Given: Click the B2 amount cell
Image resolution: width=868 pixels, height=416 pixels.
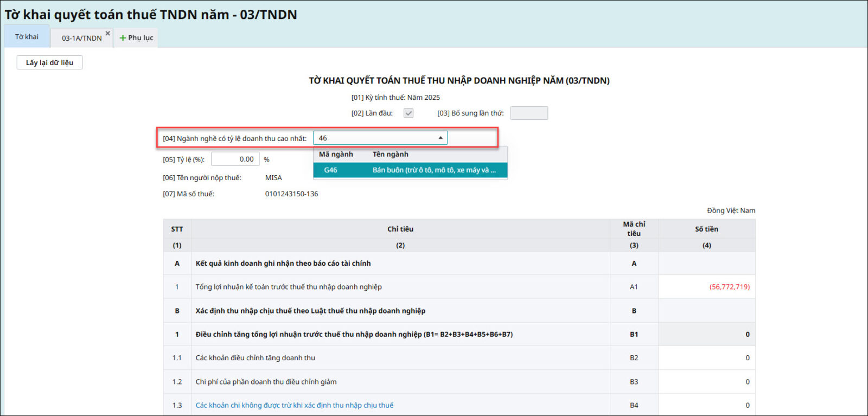Looking at the screenshot, I should (x=706, y=358).
